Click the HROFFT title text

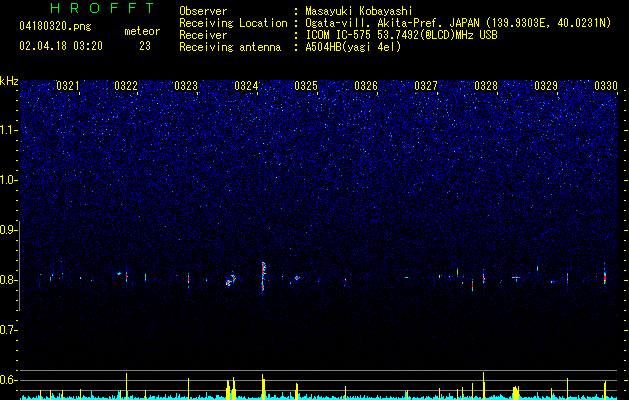[x=103, y=8]
